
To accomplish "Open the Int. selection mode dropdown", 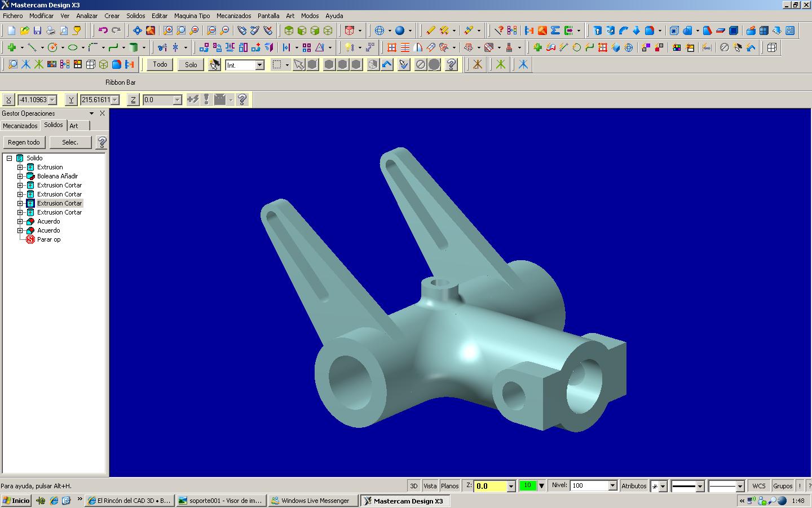I will [x=260, y=65].
